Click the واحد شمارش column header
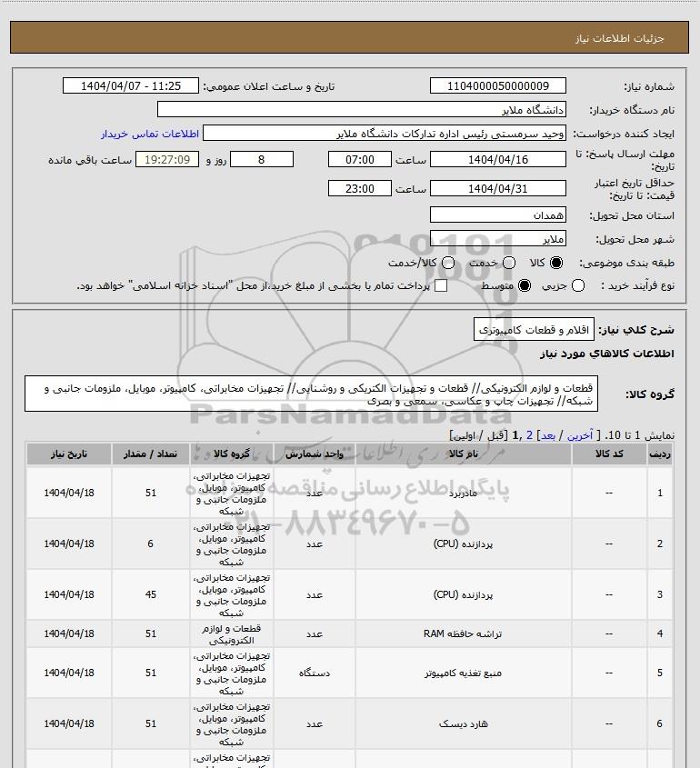The image size is (700, 768). [x=314, y=454]
